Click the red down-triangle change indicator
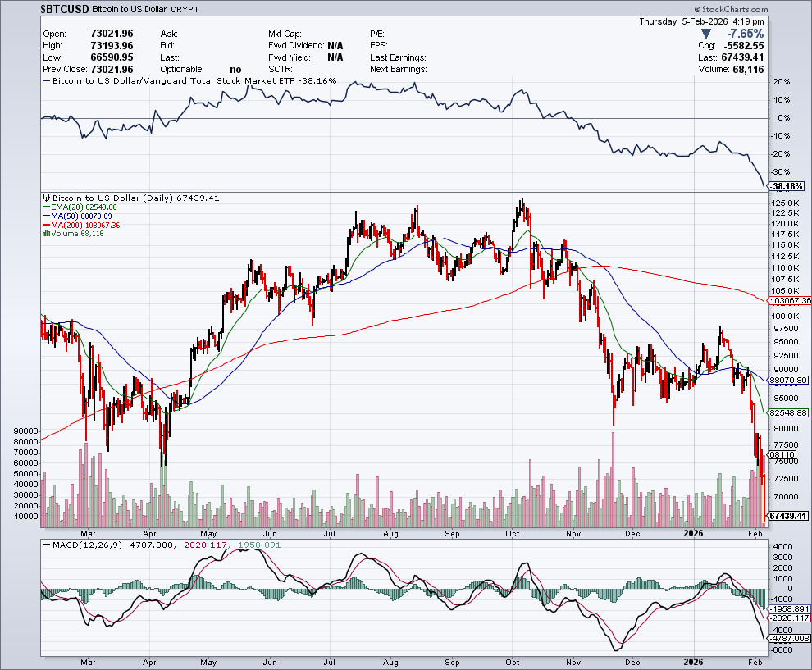This screenshot has height=670, width=812. [x=705, y=34]
